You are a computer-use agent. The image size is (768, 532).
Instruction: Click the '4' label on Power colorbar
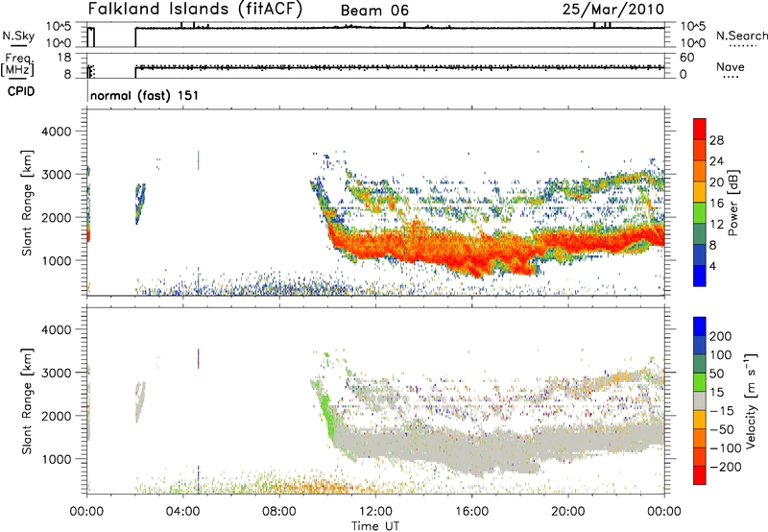coord(713,266)
